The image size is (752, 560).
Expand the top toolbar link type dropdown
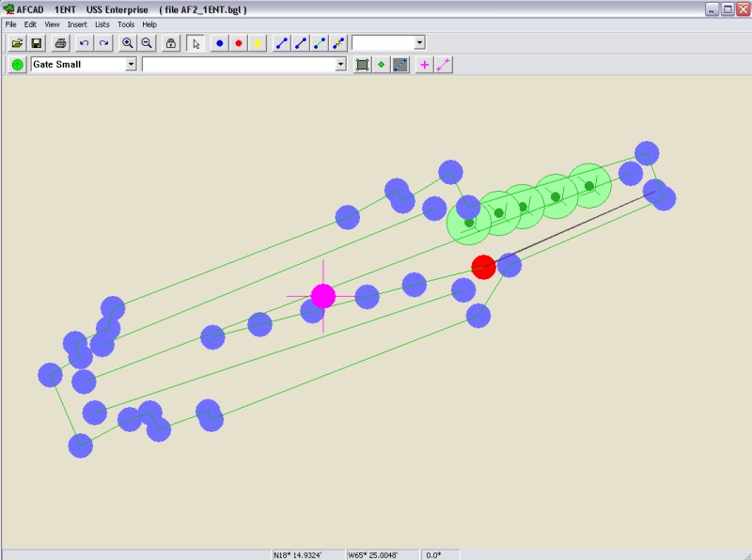tap(419, 43)
